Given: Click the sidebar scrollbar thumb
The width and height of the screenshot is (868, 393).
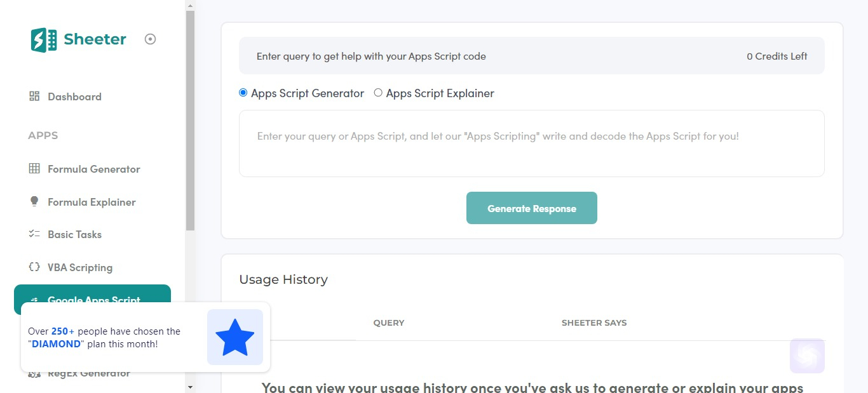Looking at the screenshot, I should [x=190, y=121].
